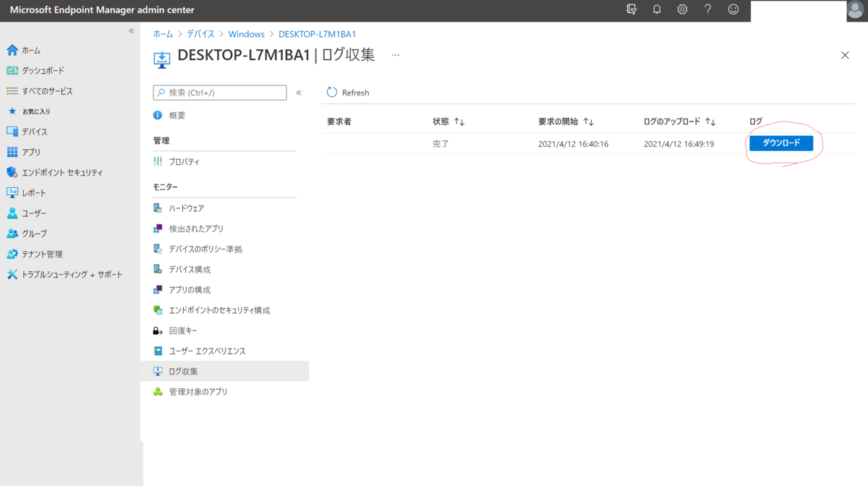
Task: Close the ログ収集 blade with X
Action: [845, 55]
